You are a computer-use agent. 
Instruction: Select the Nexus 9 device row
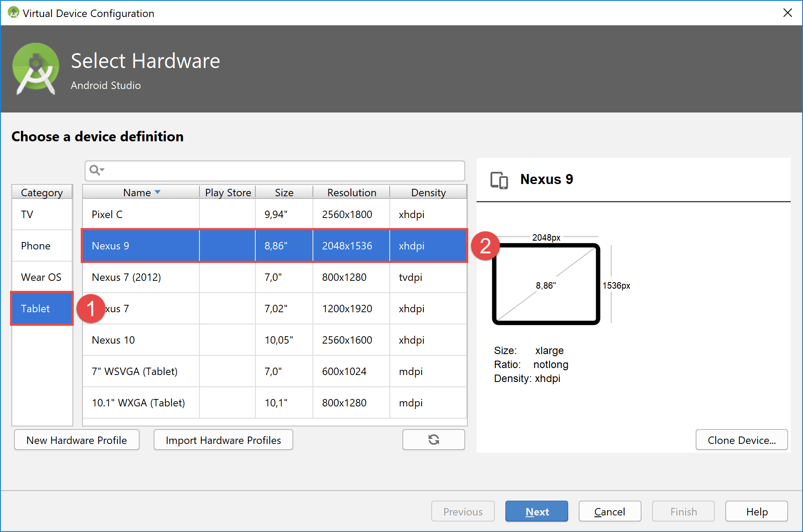coord(275,246)
